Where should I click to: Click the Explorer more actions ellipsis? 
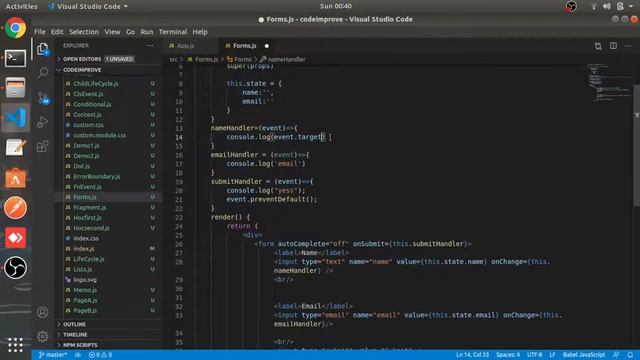[150, 46]
